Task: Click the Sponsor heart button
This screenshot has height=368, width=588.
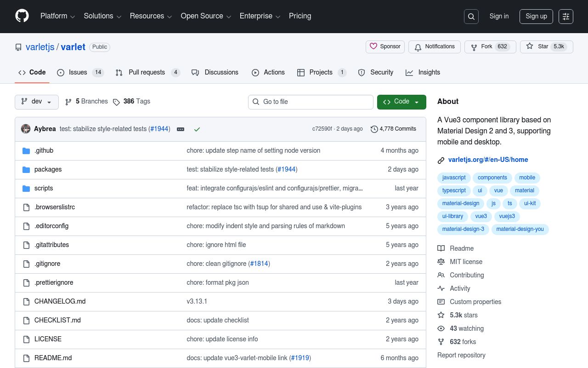Action: click(x=385, y=46)
